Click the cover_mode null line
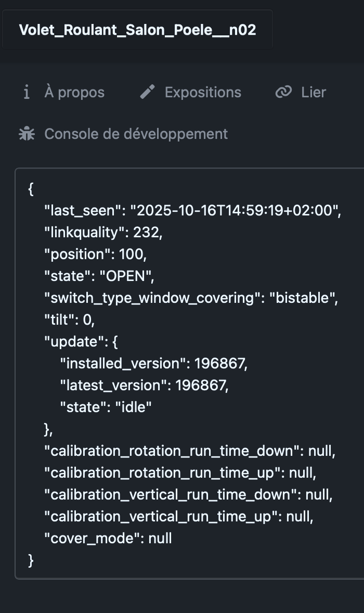364x613 pixels. 108,539
